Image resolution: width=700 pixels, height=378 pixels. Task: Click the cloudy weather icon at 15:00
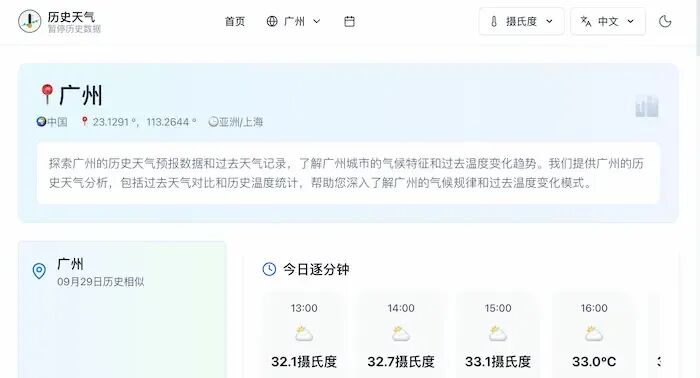(498, 333)
